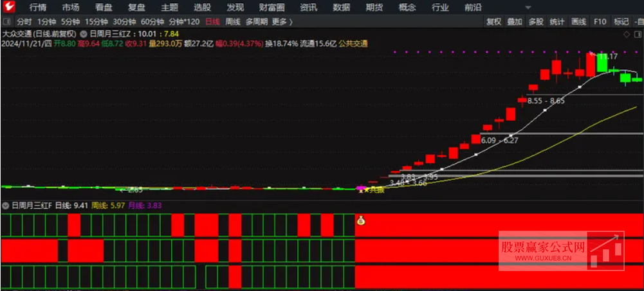Viewport: 644px width, 291px height.
Task: Open the 多周期 multi-period view
Action: 257,22
